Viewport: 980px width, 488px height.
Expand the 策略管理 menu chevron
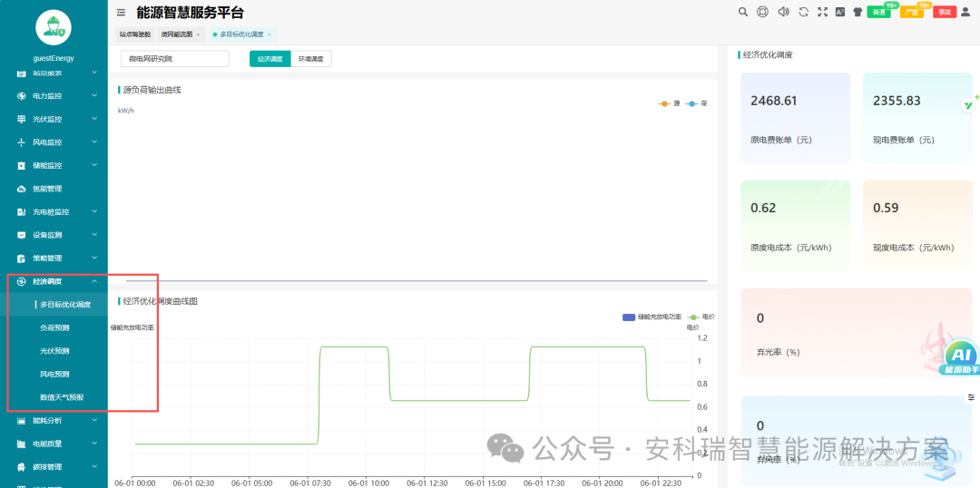point(94,258)
